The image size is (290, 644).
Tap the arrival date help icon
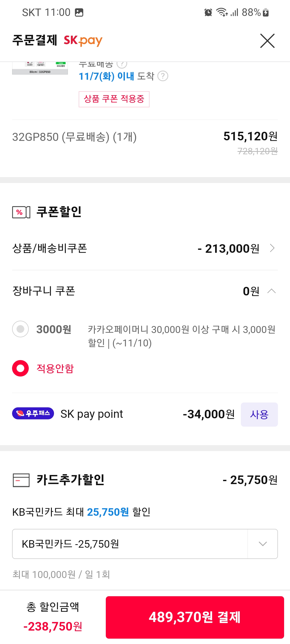coord(163,76)
